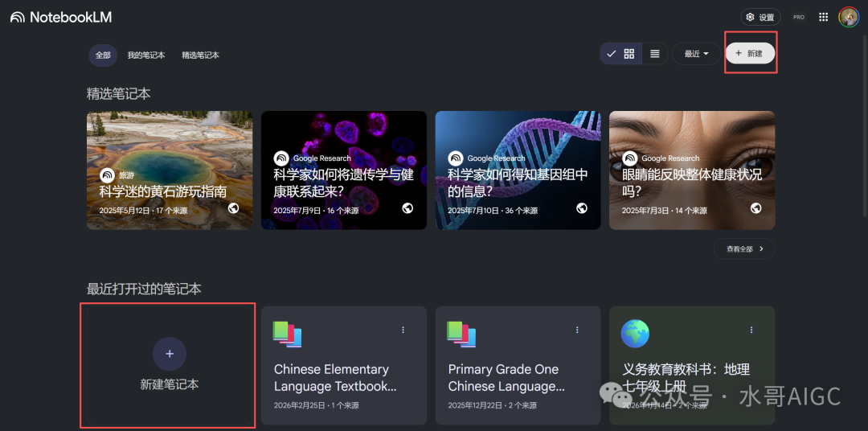Screen dimensions: 868x431
Task: Click the 2025年7月10日 · 36 个来源 text
Action: [x=492, y=211]
